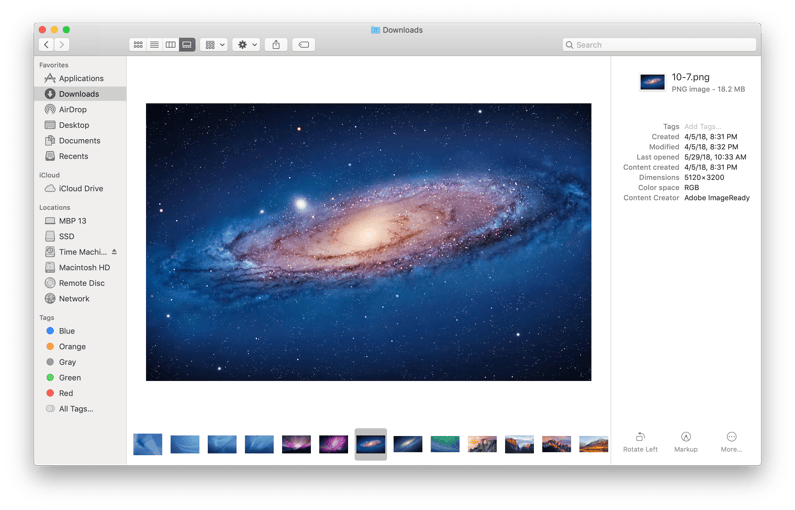Click the Downloads window title

point(396,30)
